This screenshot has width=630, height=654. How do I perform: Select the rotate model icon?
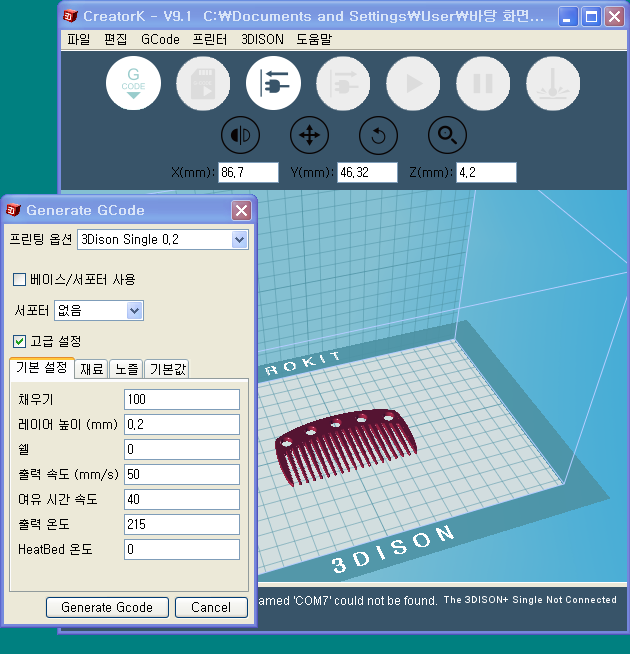click(x=378, y=135)
